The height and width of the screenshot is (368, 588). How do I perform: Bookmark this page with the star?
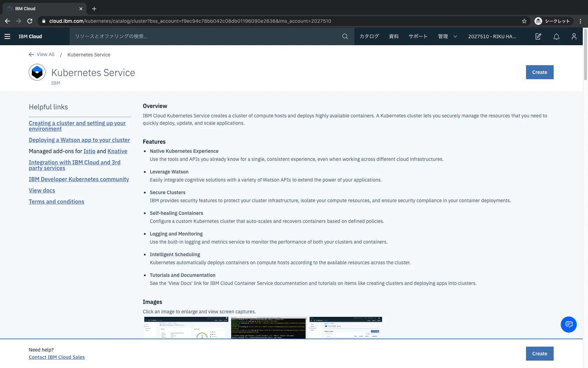click(524, 21)
